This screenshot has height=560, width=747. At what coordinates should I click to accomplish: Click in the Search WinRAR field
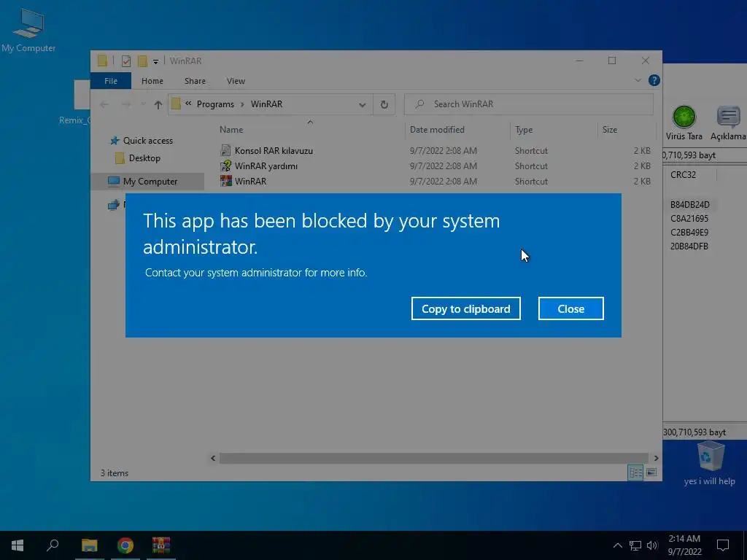click(x=529, y=104)
